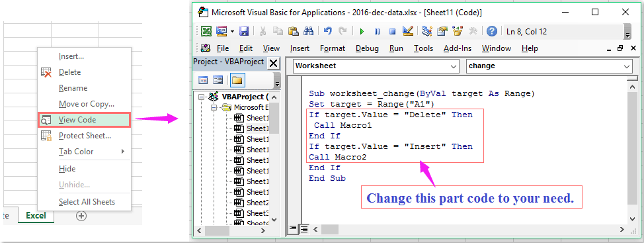The image size is (644, 243).
Task: Click the Reset stop icon
Action: tap(392, 32)
